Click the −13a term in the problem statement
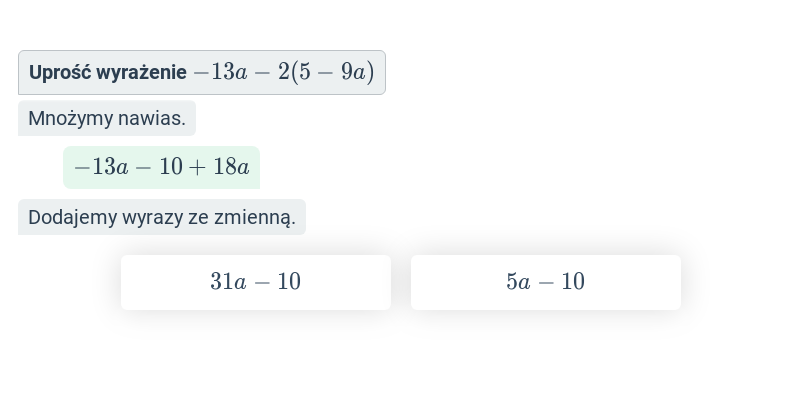Viewport: 800px width, 400px height. coord(220,72)
